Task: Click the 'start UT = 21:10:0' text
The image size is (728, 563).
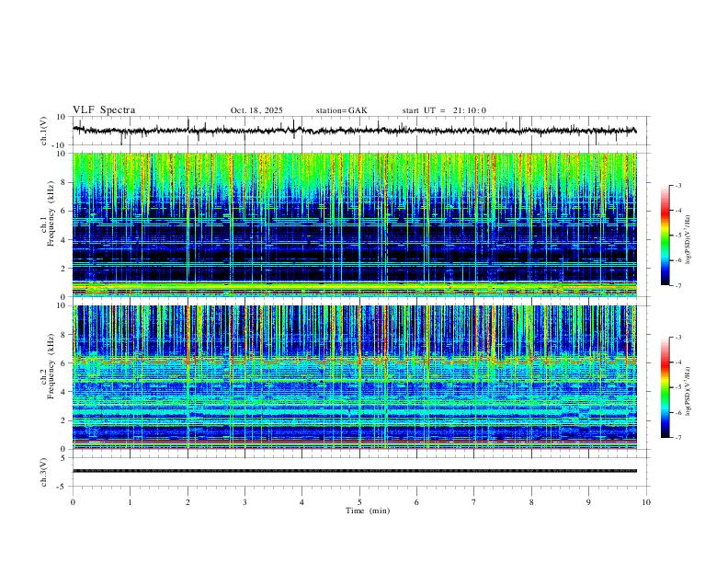Action: point(444,110)
